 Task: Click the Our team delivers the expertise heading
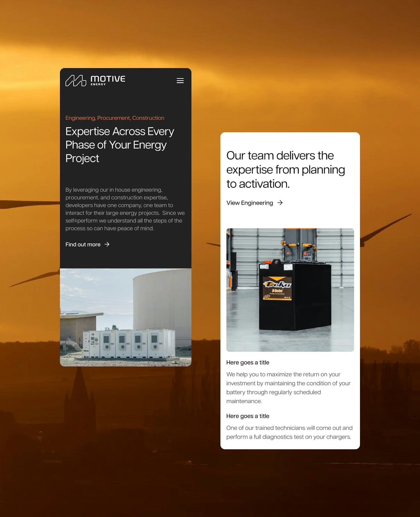[286, 170]
